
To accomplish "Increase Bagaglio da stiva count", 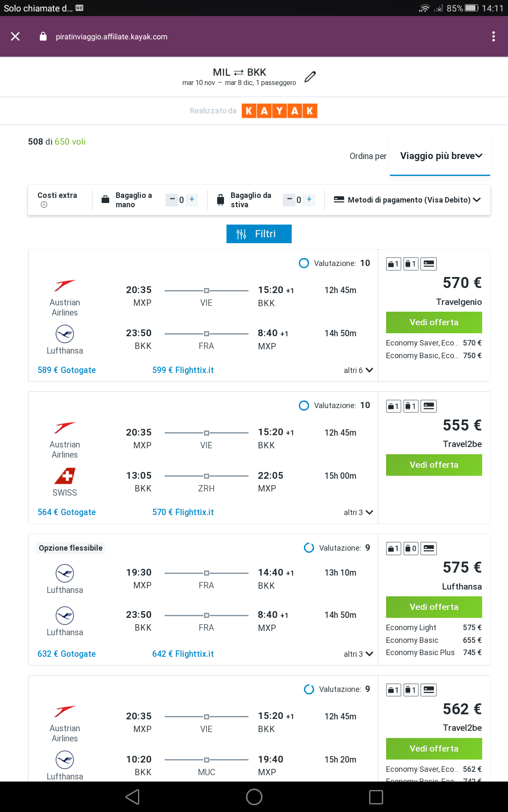I will click(x=309, y=199).
